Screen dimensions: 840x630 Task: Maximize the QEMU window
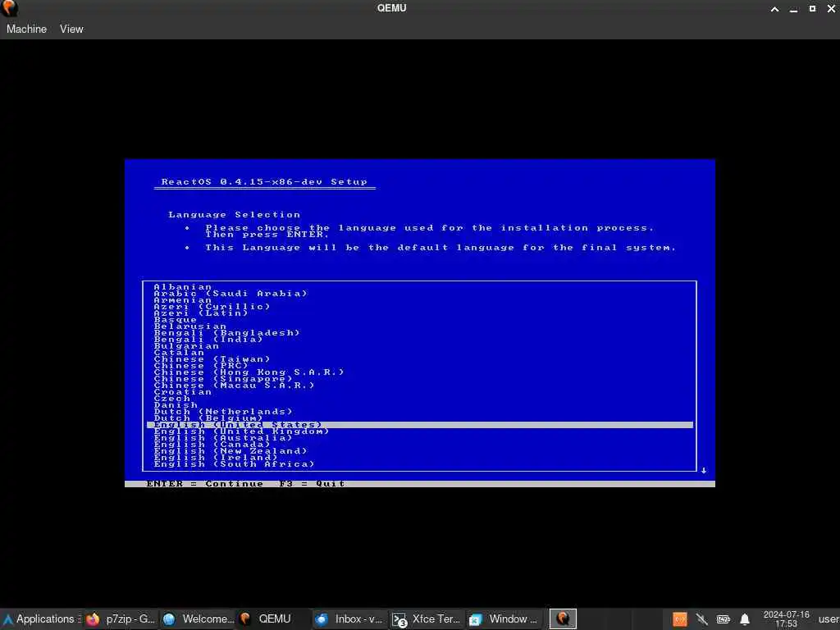(812, 8)
